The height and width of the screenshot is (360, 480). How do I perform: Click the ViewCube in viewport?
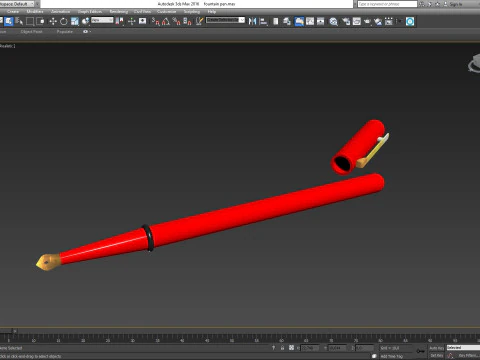474,64
